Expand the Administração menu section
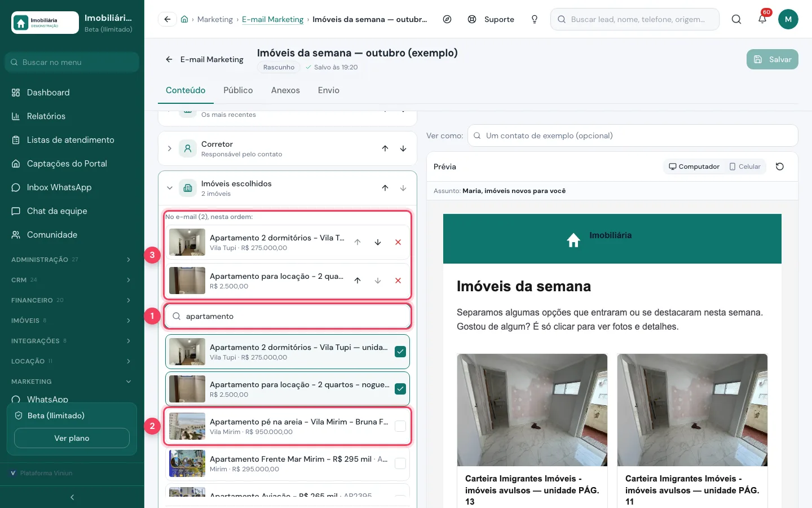Image resolution: width=812 pixels, height=508 pixels. [72, 260]
